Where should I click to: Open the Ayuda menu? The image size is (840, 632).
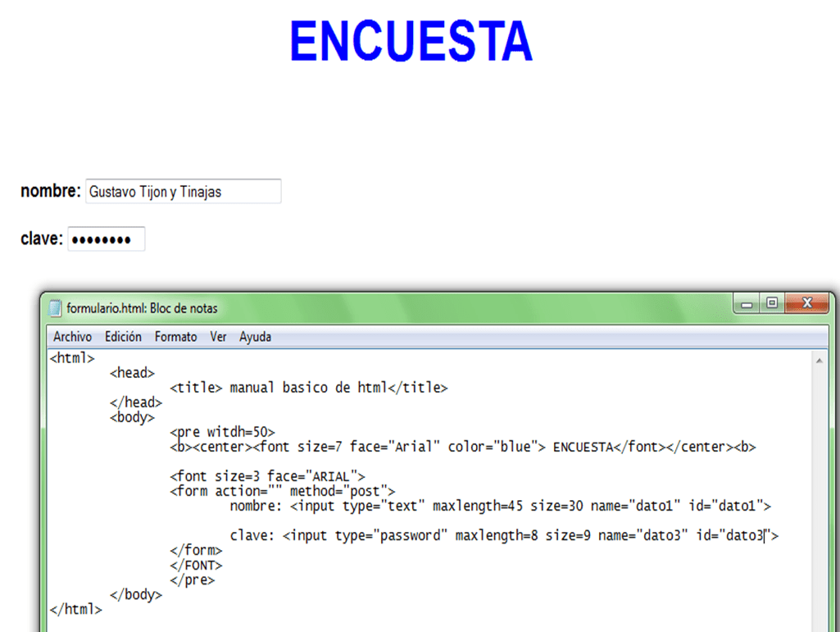pyautogui.click(x=255, y=337)
